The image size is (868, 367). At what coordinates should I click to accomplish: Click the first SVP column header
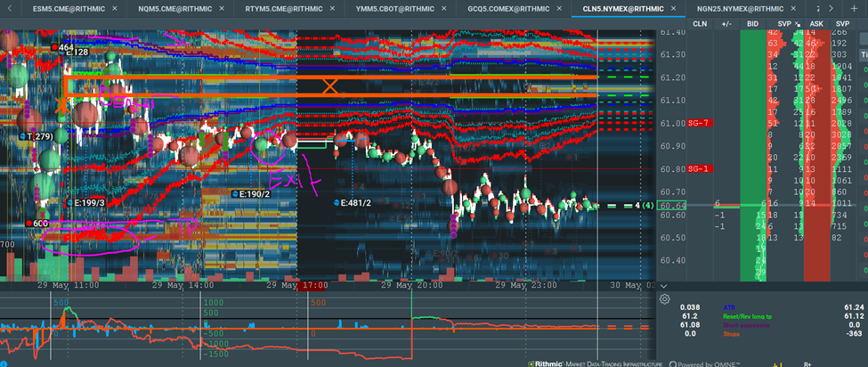click(x=785, y=24)
